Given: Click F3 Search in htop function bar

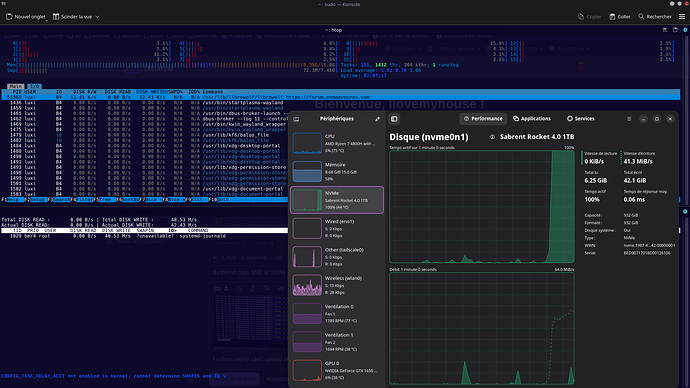Looking at the screenshot, I should 59,200.
